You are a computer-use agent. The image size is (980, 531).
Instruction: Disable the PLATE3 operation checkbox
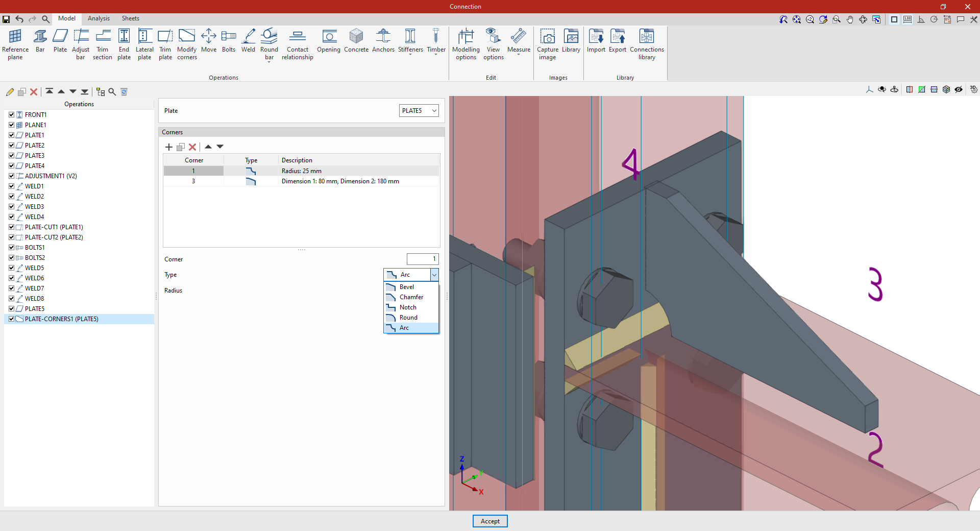[11, 156]
